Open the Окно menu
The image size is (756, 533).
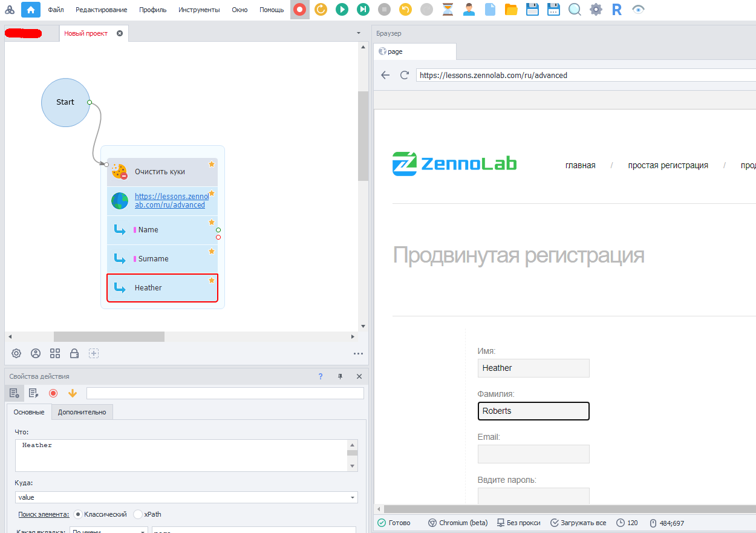click(x=240, y=10)
